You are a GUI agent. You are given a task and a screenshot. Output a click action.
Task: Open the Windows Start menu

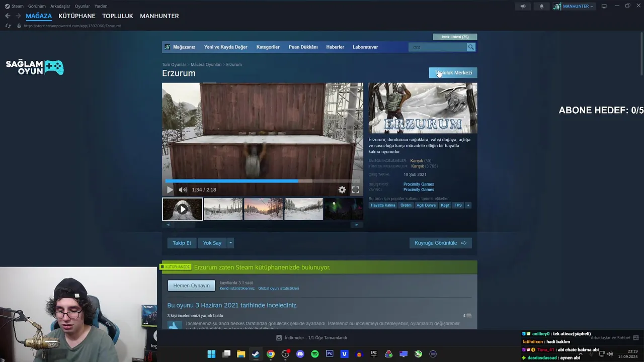(x=211, y=354)
